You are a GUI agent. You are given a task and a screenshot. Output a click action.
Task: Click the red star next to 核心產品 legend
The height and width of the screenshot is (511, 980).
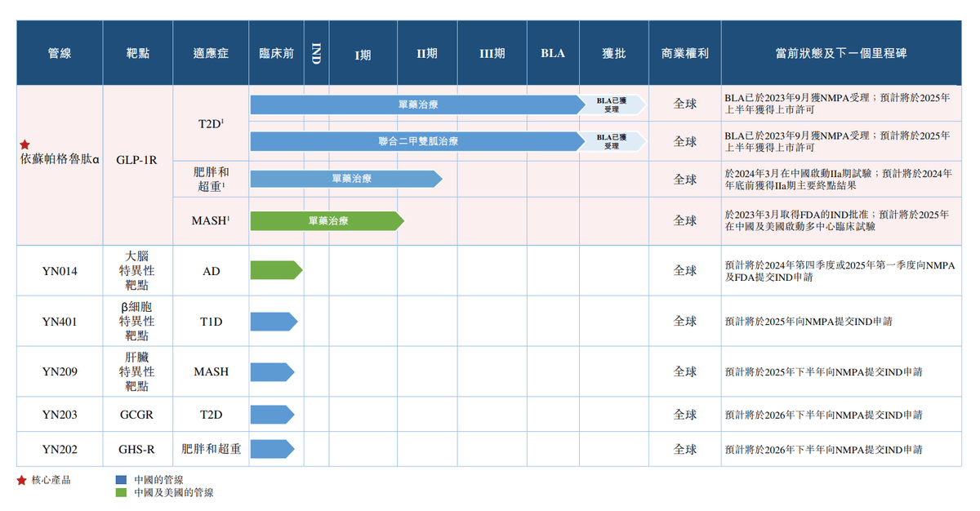click(22, 480)
